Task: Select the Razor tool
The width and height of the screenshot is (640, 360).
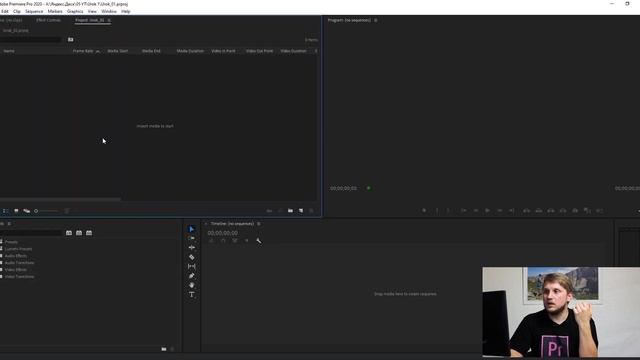Action: pos(191,257)
